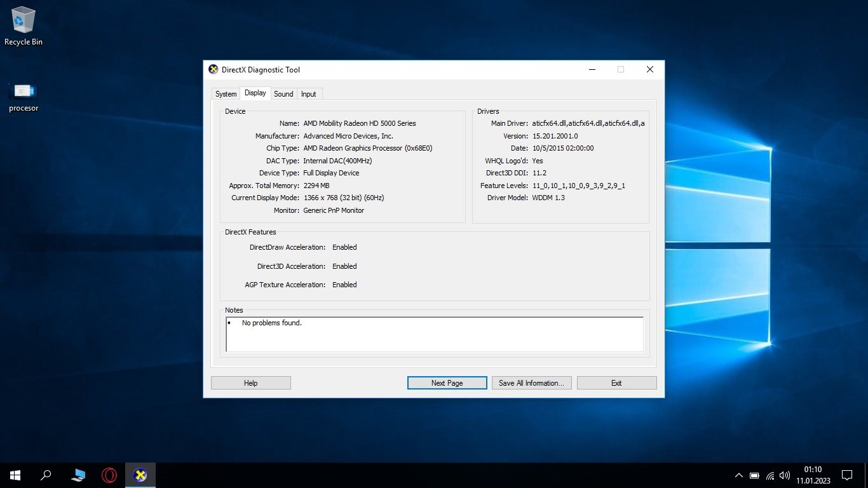
Task: Click the Notes text box
Action: pos(435,334)
